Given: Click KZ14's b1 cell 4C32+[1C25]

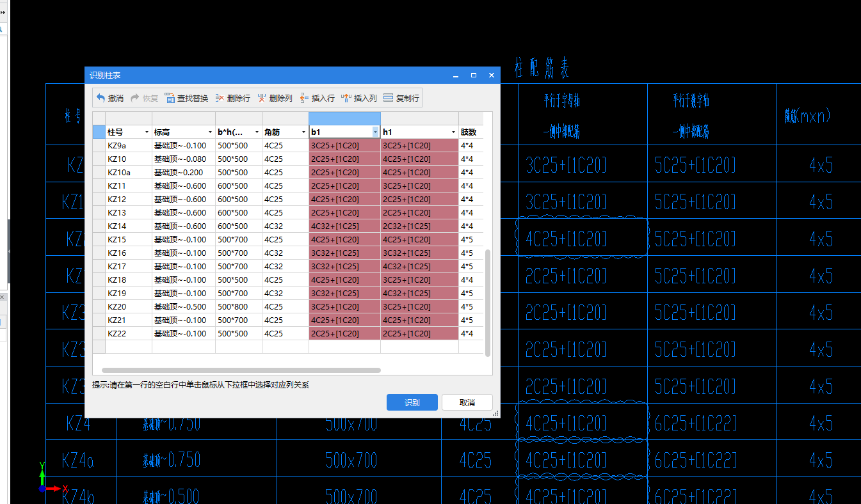Looking at the screenshot, I should click(x=344, y=226).
